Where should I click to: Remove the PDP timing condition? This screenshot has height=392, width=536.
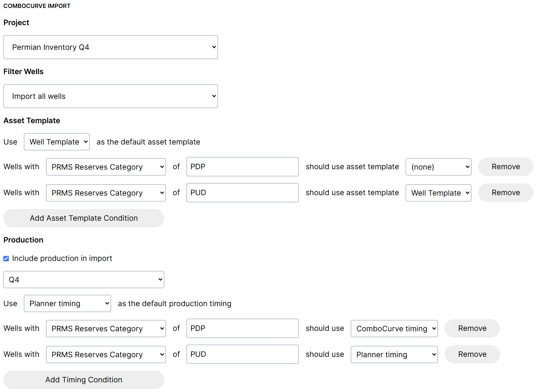(472, 328)
